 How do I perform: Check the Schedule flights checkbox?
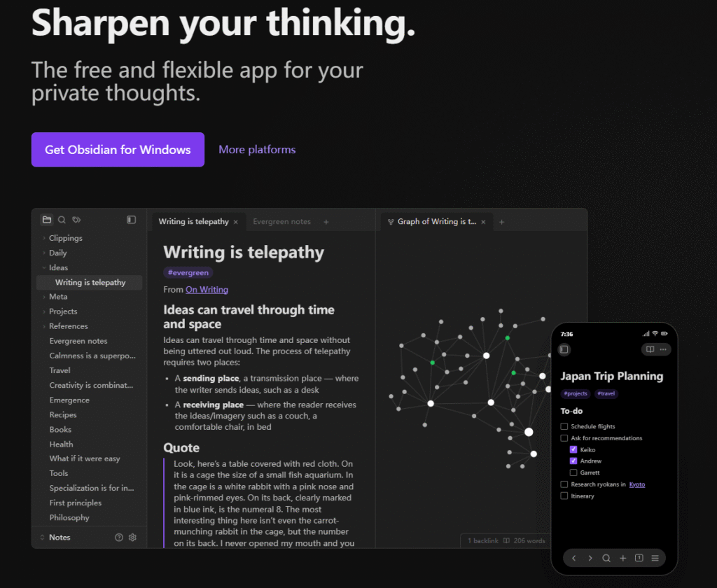pyautogui.click(x=564, y=426)
